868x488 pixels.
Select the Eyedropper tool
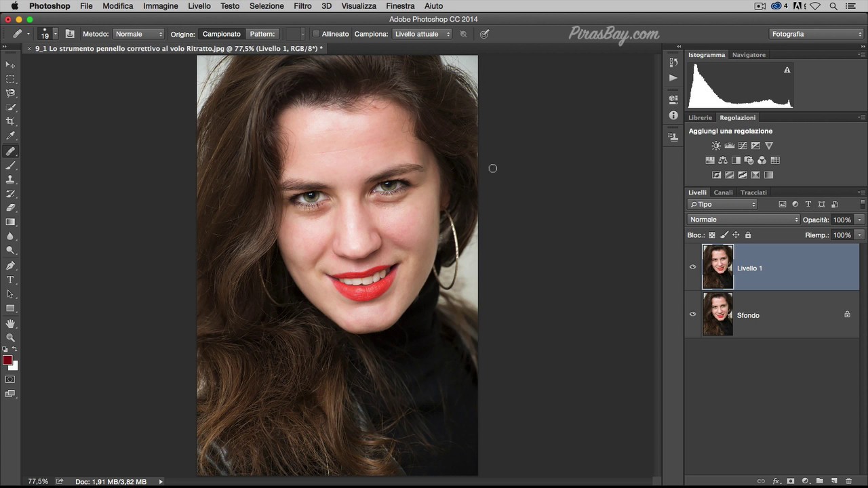click(10, 136)
